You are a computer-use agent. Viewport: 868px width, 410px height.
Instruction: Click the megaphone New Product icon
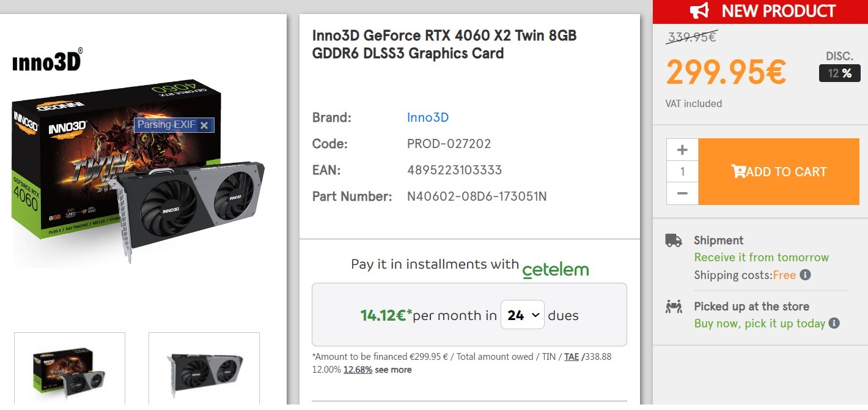pos(699,11)
